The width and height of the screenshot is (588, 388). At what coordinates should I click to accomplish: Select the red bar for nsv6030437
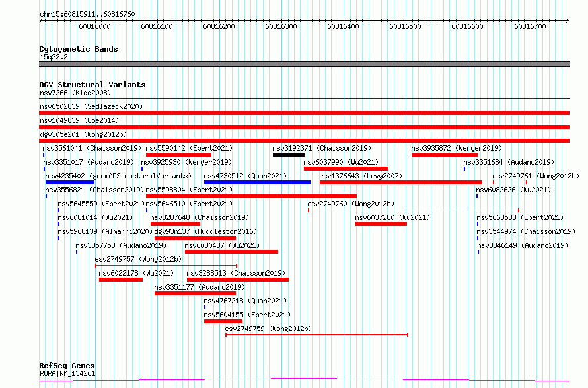tap(231, 252)
